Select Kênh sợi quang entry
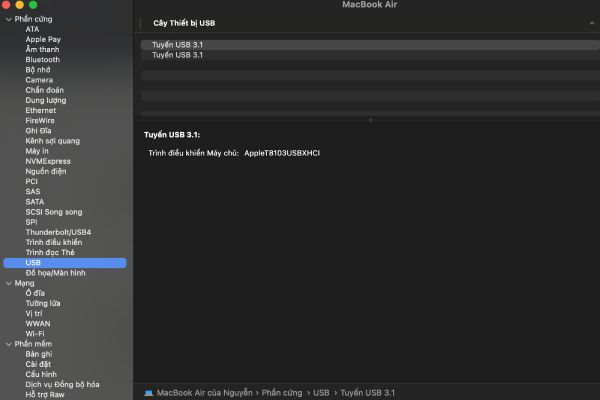This screenshot has width=600, height=400. [x=52, y=141]
